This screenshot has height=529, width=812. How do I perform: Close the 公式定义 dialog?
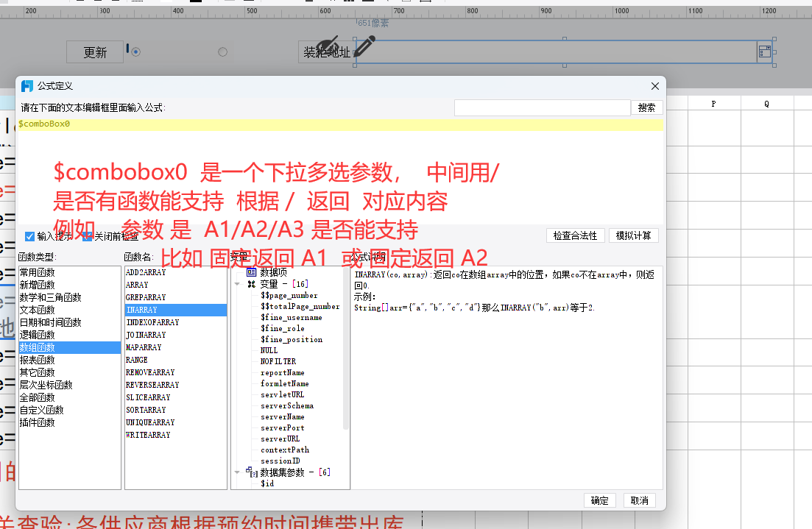point(655,86)
